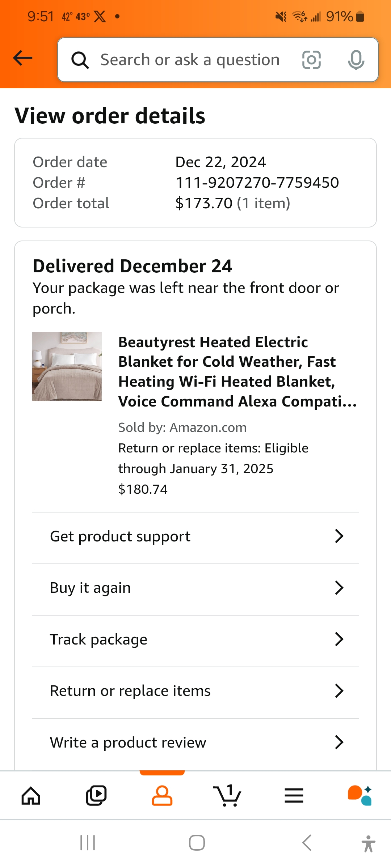This screenshot has height=868, width=391.
Task: Open the Beautyrest Heated Electric Blanket title
Action: pyautogui.click(x=237, y=372)
